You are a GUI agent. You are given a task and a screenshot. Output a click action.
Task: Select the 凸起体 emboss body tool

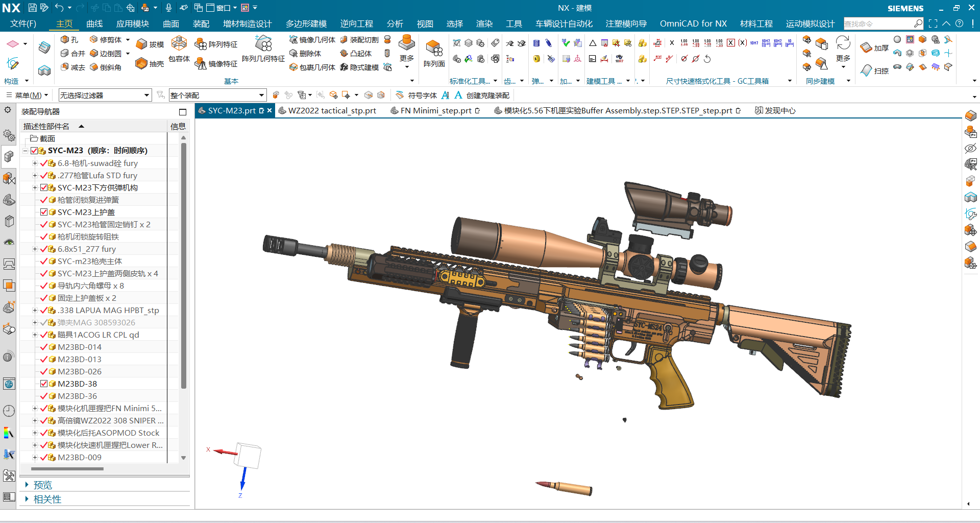coord(356,54)
